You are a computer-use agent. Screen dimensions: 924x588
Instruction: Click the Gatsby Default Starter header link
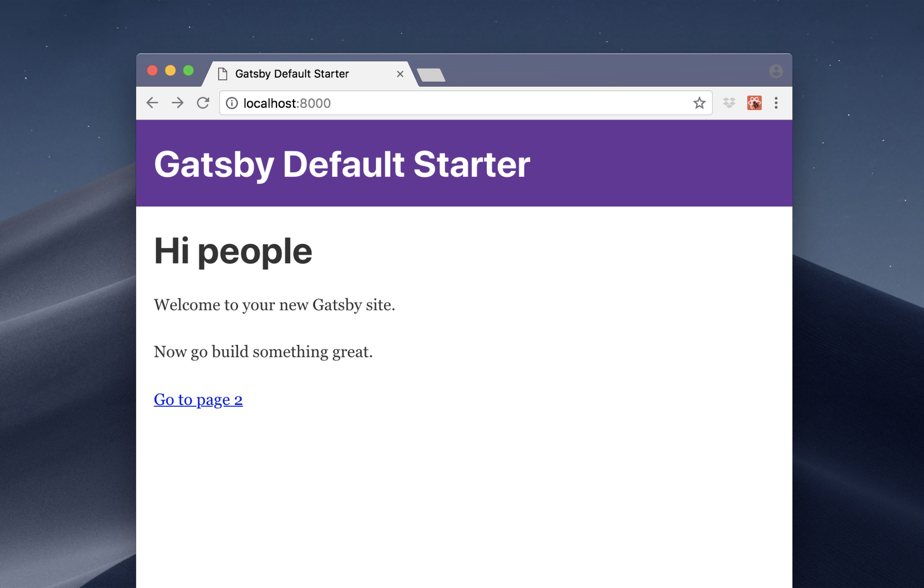click(341, 164)
